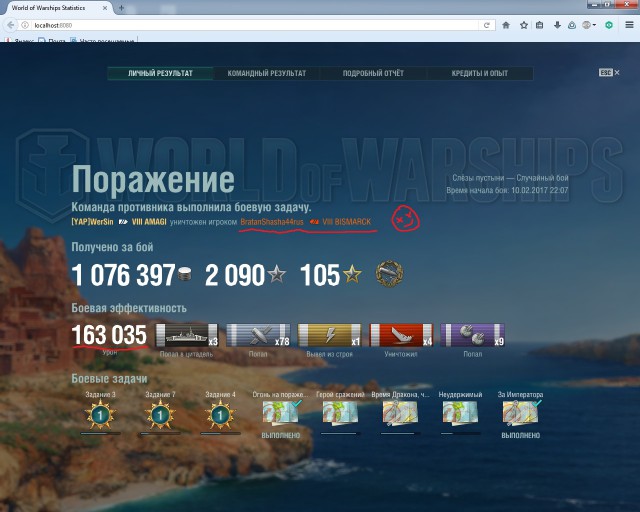
Task: Click the secondary hits ribbon x9
Action: tap(473, 335)
